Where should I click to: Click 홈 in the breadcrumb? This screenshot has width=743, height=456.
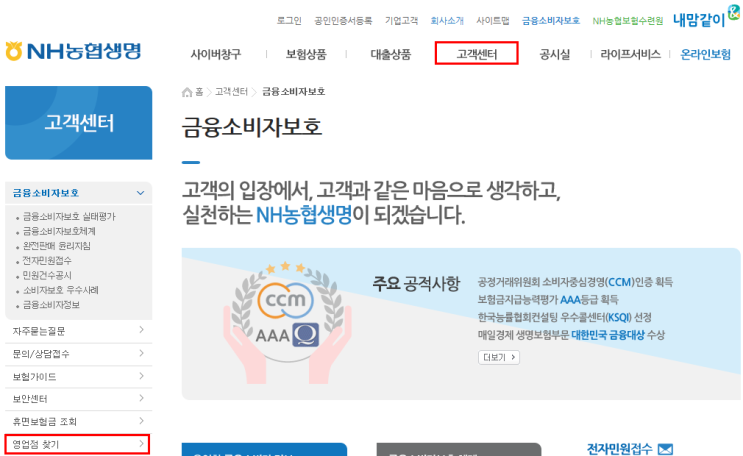tap(199, 92)
